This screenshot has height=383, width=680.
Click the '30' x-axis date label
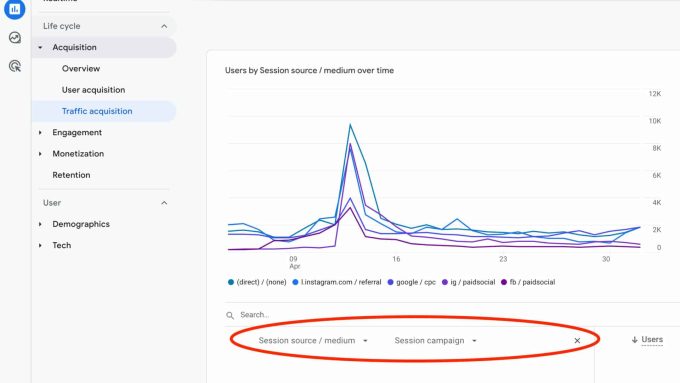(x=606, y=259)
